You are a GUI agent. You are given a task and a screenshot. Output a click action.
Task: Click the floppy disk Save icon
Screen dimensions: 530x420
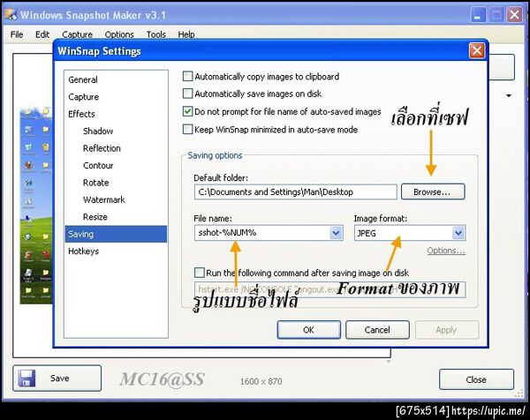click(27, 379)
